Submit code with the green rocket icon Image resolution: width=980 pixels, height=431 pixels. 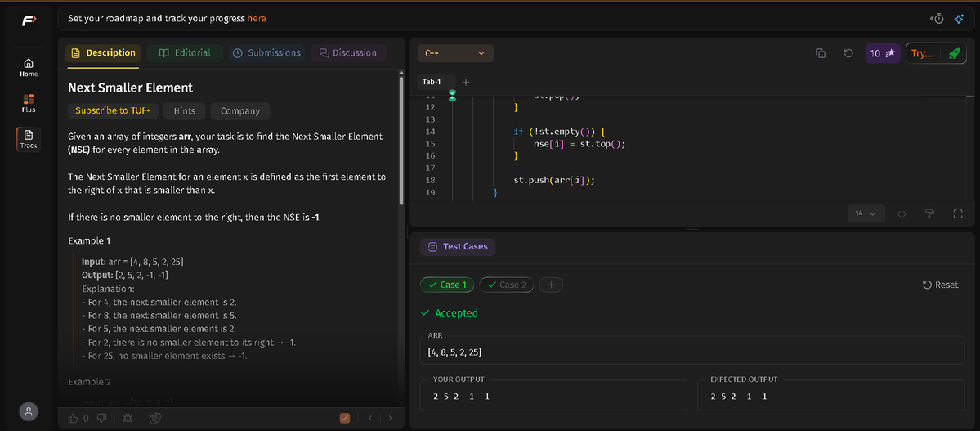pos(954,53)
